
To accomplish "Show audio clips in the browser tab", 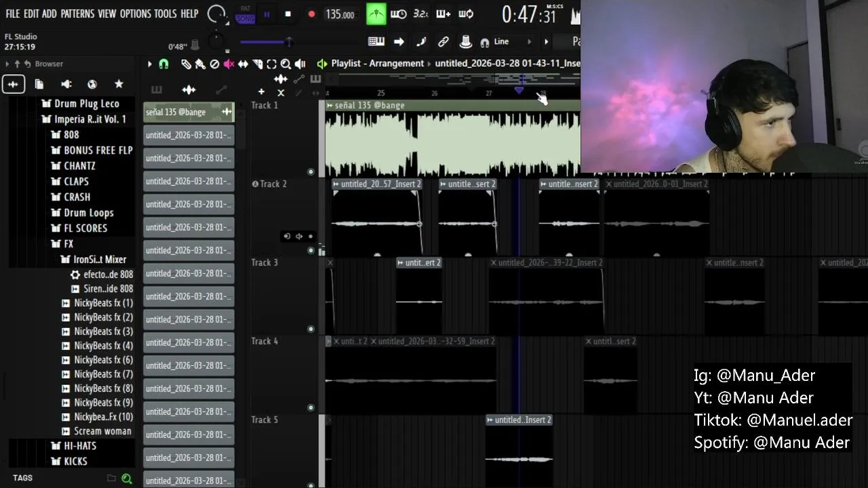I will pos(13,84).
